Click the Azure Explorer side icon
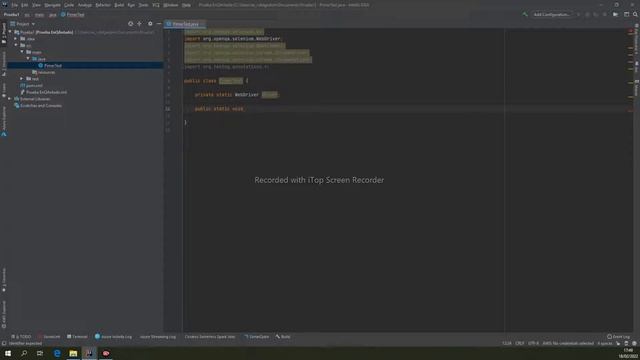This screenshot has height=360, width=640. click(x=4, y=134)
